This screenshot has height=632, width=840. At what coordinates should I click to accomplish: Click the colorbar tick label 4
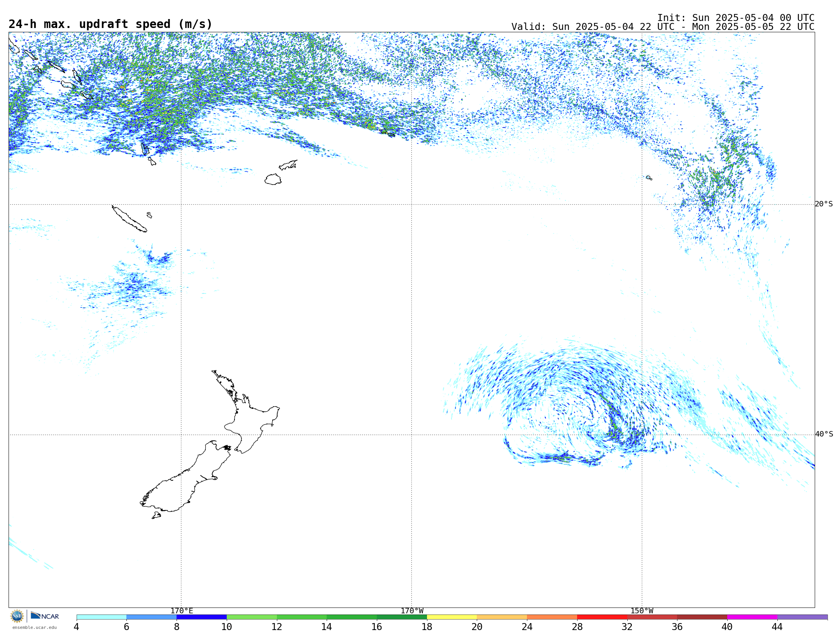[x=77, y=627]
